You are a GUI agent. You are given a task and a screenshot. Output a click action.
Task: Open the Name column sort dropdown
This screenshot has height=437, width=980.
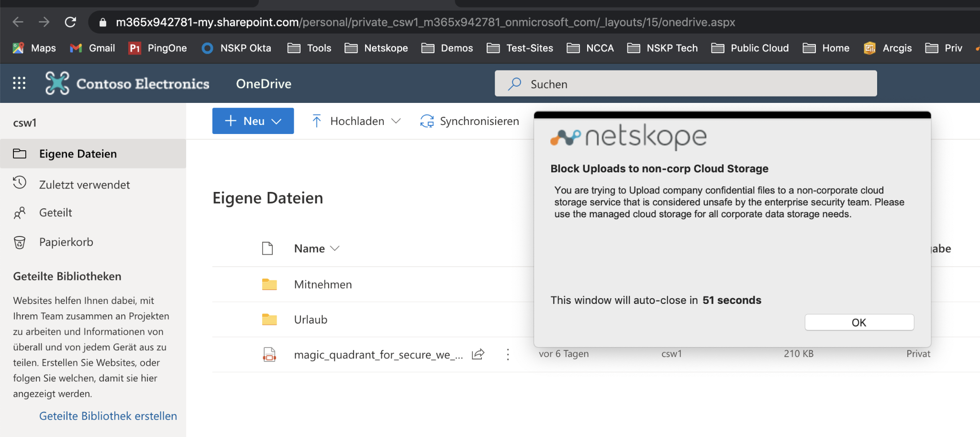(316, 248)
